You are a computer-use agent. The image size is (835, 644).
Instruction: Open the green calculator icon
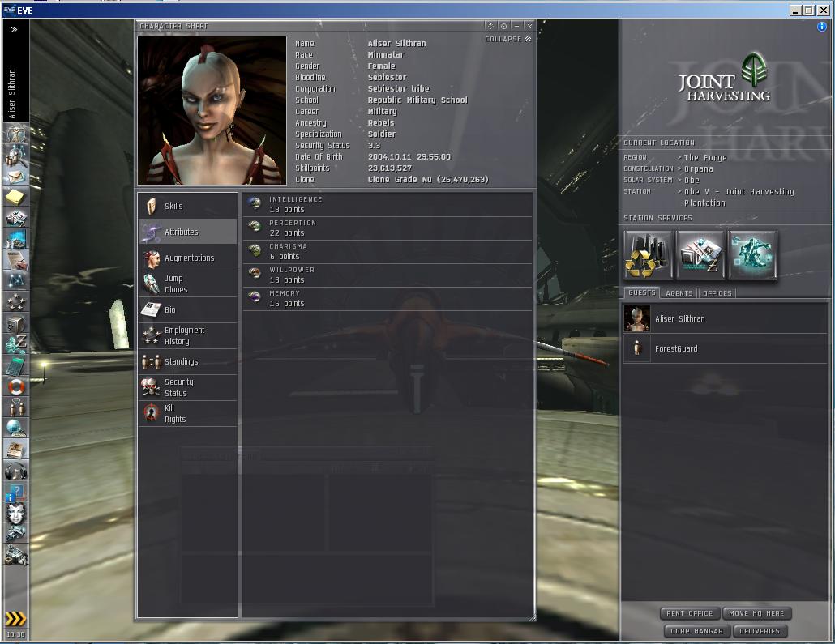click(16, 365)
